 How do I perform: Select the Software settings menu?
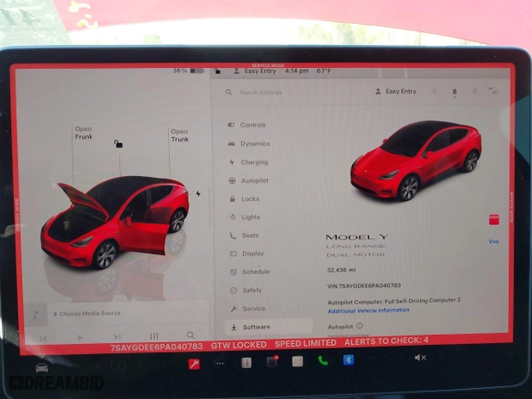[268, 327]
